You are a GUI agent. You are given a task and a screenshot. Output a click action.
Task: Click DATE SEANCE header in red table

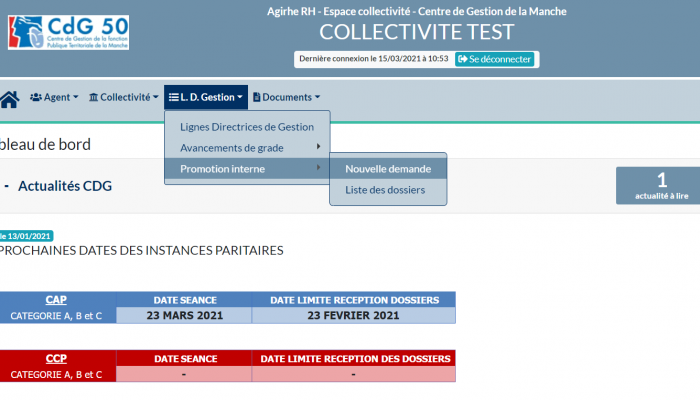pos(186,358)
